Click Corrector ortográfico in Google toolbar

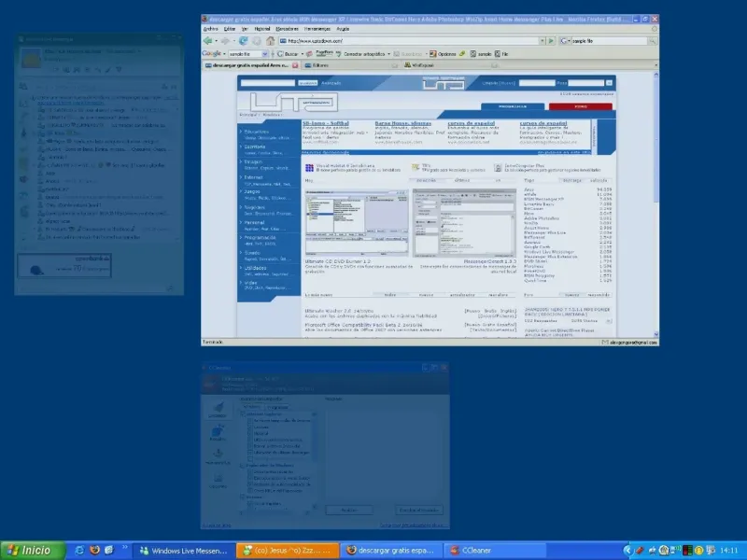tap(363, 54)
